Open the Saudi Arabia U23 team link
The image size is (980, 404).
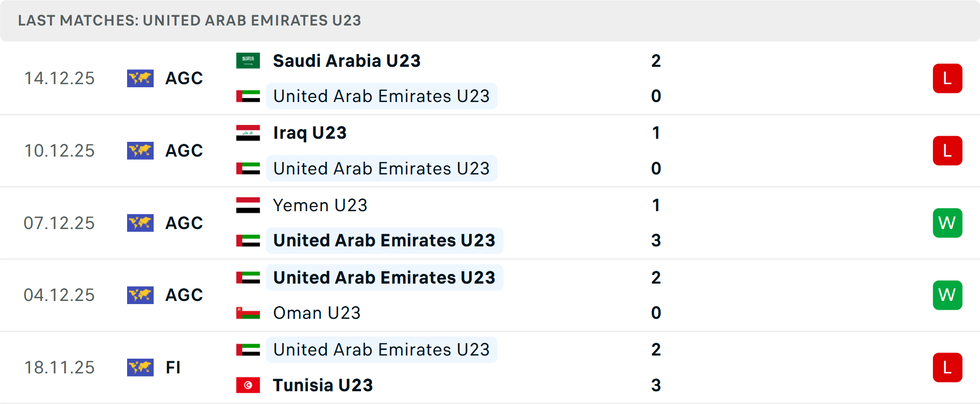tap(347, 61)
